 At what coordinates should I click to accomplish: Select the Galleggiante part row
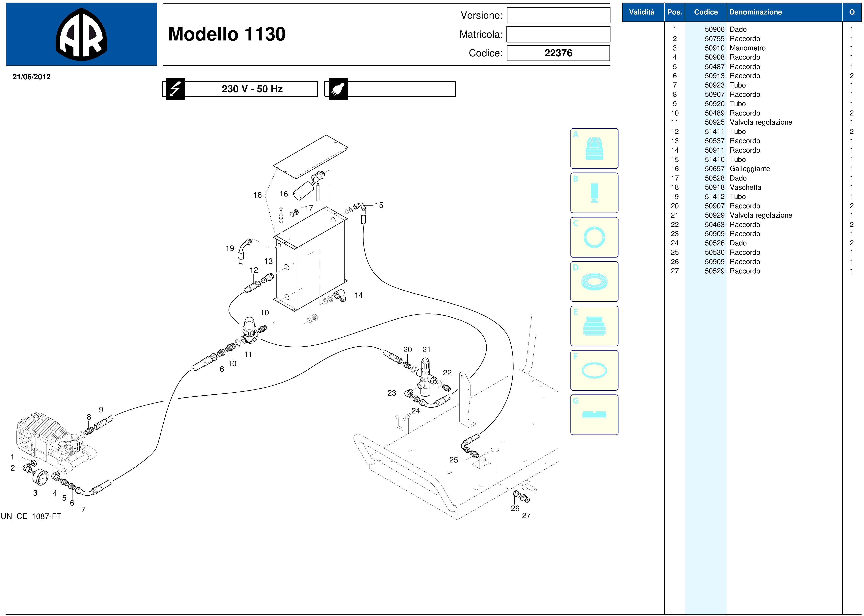tap(749, 169)
